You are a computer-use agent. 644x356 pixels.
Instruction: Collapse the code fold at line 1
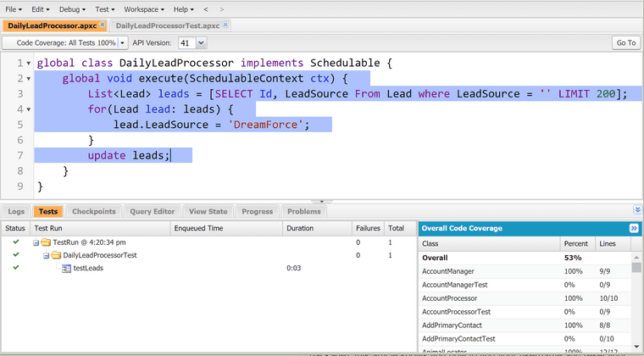[x=28, y=64]
